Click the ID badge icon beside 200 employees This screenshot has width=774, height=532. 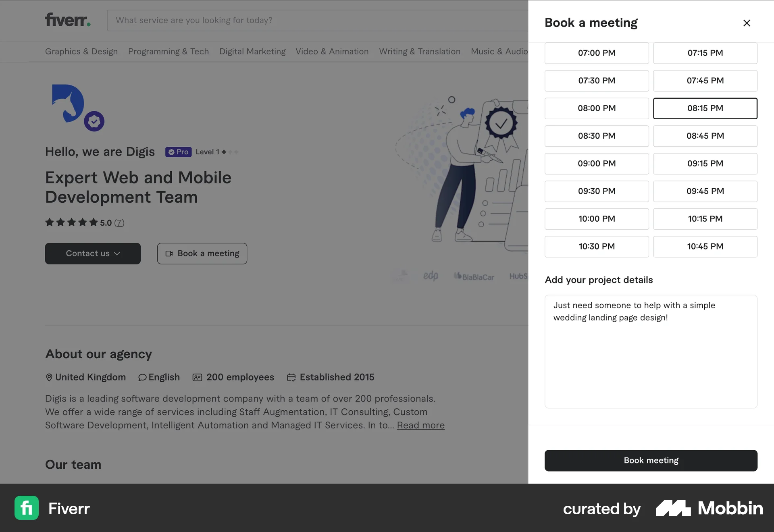point(198,377)
